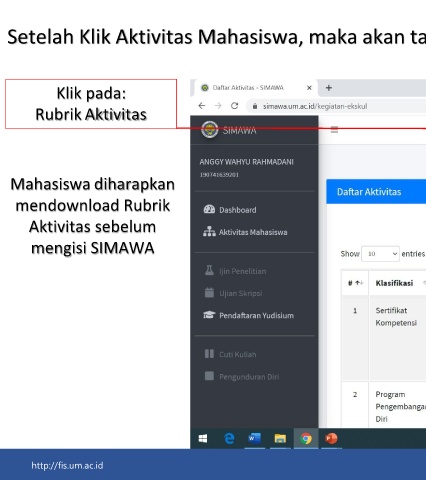The width and height of the screenshot is (426, 480).
Task: Click the Pengunduran Diri square icon
Action: 209,376
